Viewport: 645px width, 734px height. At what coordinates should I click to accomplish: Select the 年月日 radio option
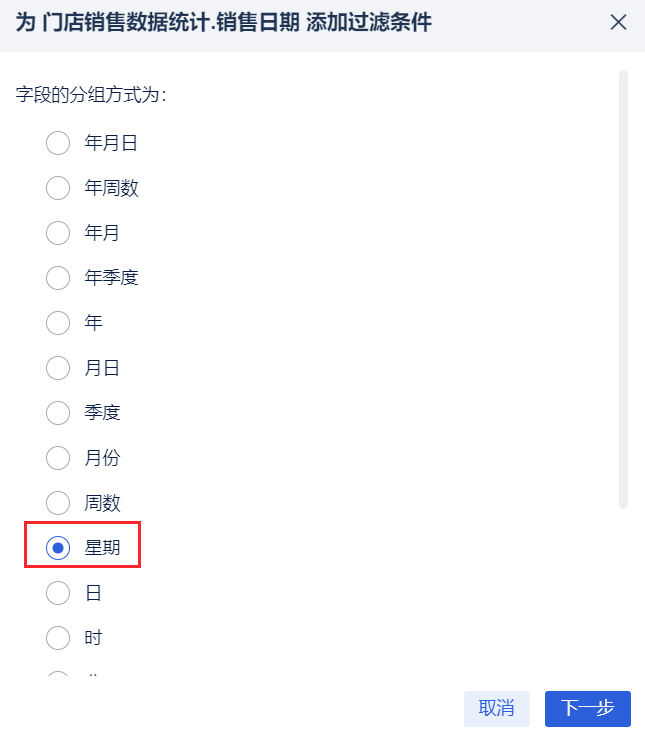(58, 143)
